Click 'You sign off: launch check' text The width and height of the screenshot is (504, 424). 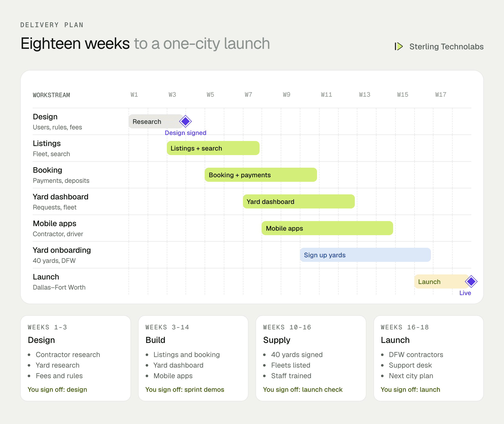[x=303, y=390]
